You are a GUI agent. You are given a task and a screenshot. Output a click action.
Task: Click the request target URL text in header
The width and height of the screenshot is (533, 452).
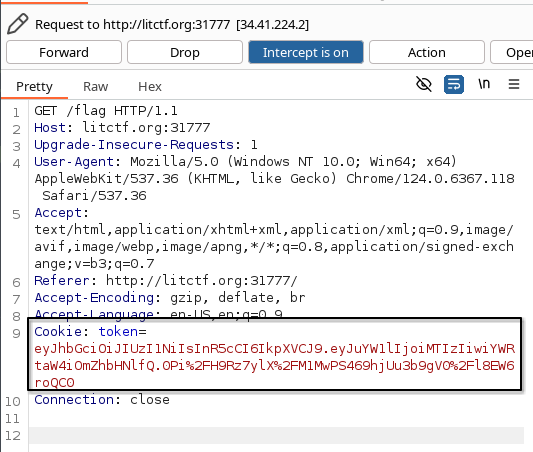167,24
